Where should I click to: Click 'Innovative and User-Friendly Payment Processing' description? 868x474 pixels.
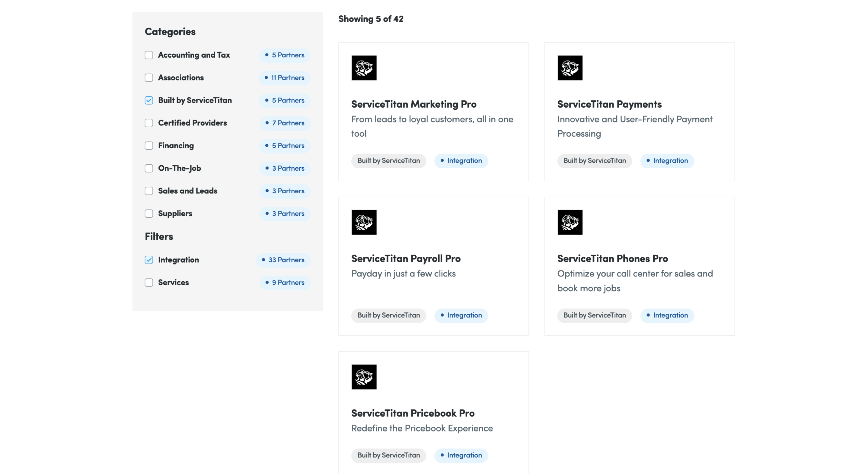point(635,126)
